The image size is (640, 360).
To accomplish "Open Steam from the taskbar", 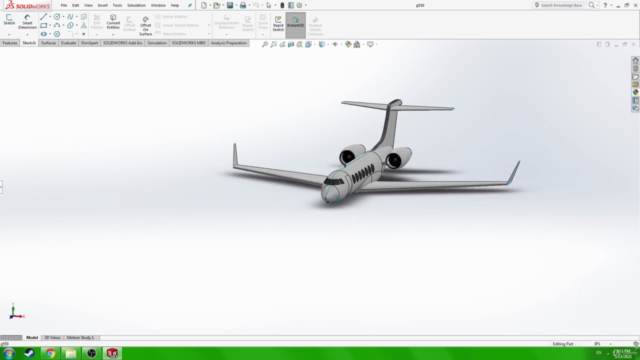I will pos(29,353).
